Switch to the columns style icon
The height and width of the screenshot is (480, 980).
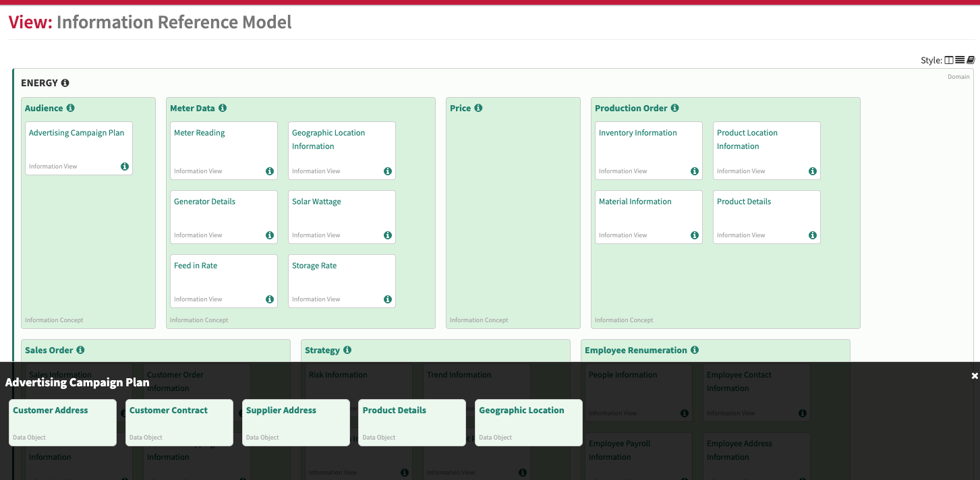[949, 60]
